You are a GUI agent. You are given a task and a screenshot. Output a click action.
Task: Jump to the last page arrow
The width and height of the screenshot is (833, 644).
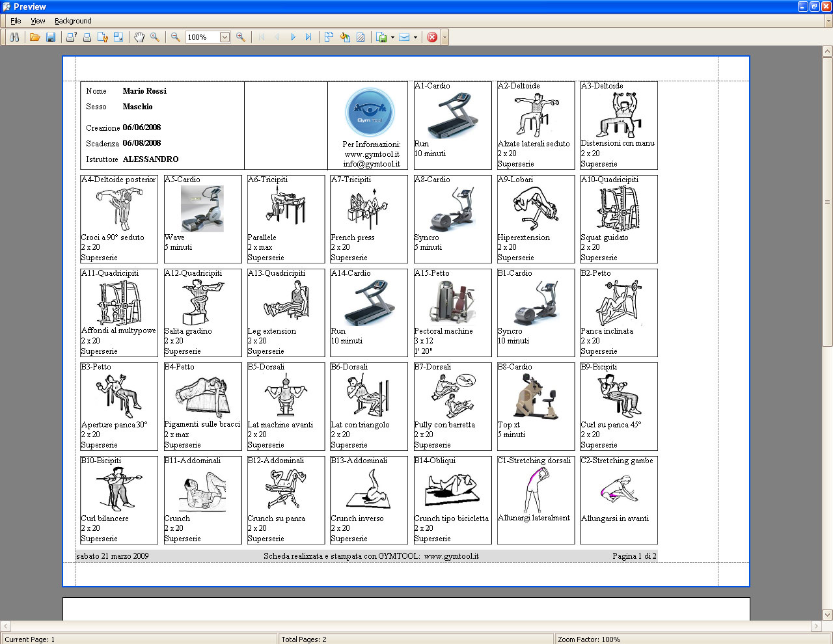pos(308,37)
